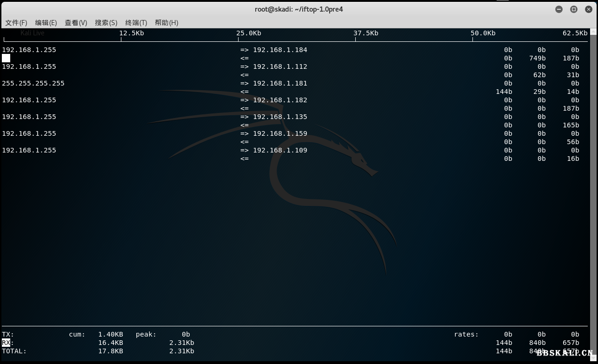Click the window title root@skadi
The width and height of the screenshot is (598, 364).
point(299,9)
